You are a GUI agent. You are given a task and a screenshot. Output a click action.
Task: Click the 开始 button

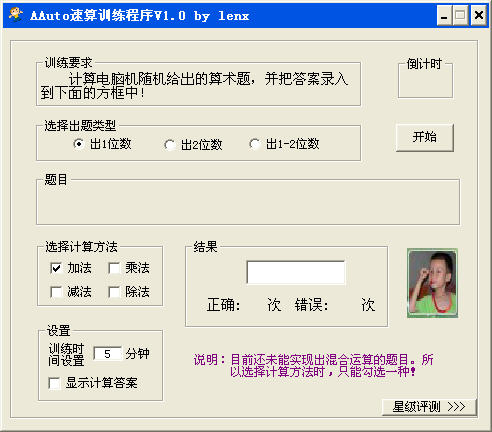click(x=425, y=137)
